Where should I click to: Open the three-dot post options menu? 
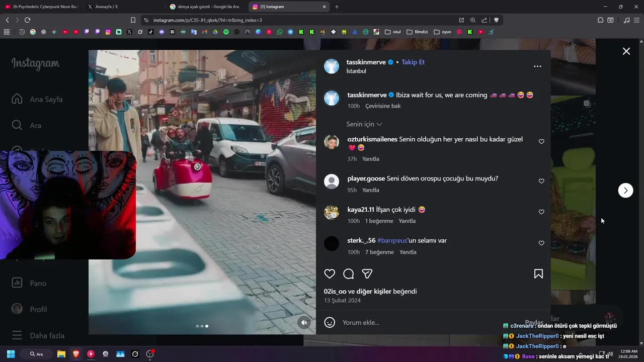(537, 66)
